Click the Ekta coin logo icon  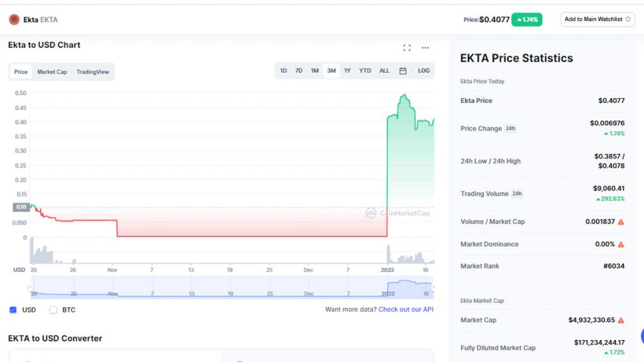tap(14, 19)
